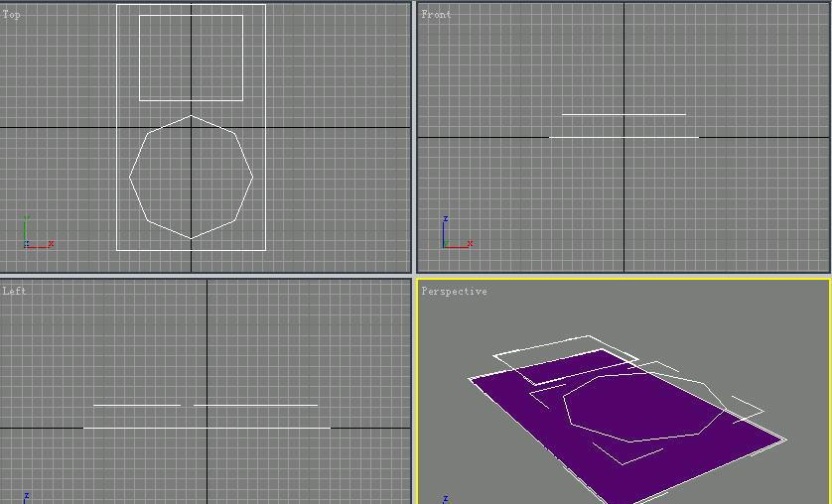This screenshot has height=504, width=832.
Task: Click the Perspective viewport label
Action: pyautogui.click(x=454, y=291)
